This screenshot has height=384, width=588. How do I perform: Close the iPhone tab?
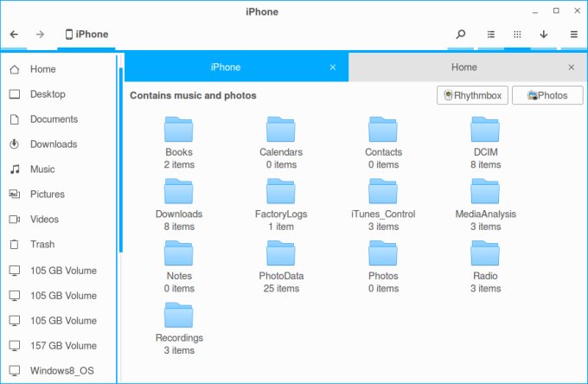coord(333,67)
